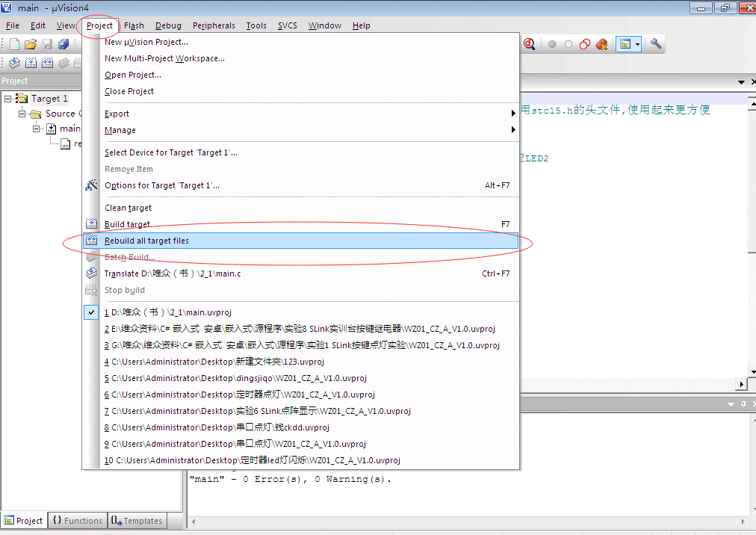Open the Help menu
The height and width of the screenshot is (535, 756).
361,25
